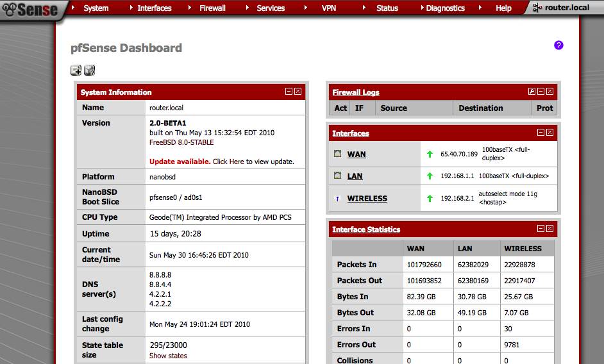Expand the arrow next to System menu

click(x=73, y=7)
